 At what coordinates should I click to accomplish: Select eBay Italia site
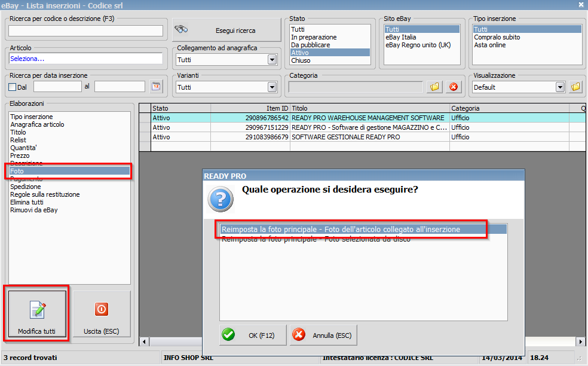coord(422,37)
